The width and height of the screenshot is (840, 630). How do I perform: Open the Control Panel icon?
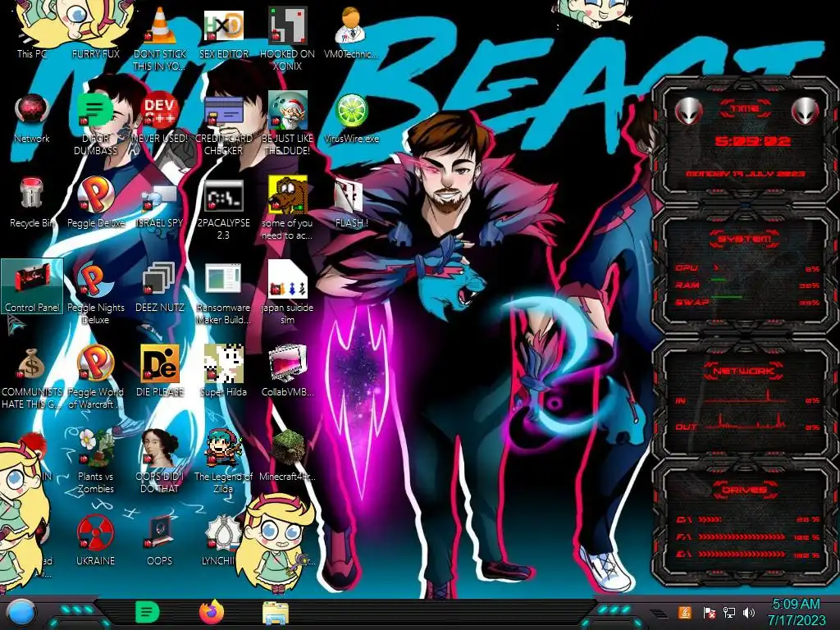click(32, 286)
